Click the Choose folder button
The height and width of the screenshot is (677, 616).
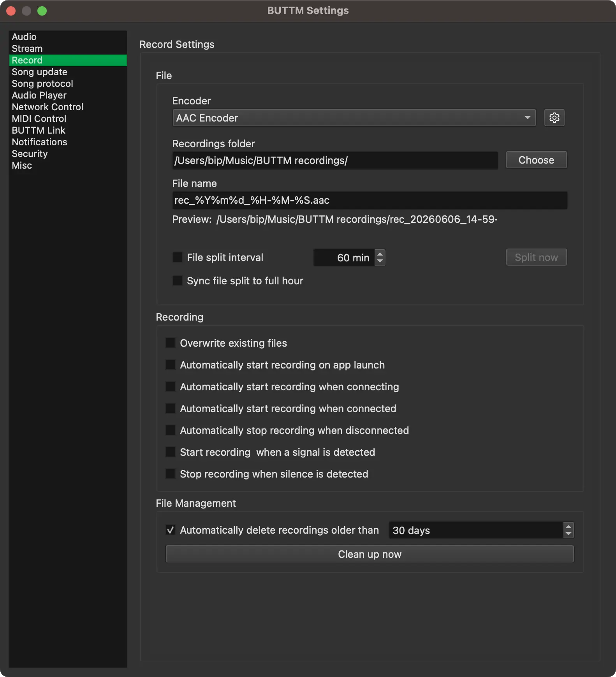coord(536,160)
